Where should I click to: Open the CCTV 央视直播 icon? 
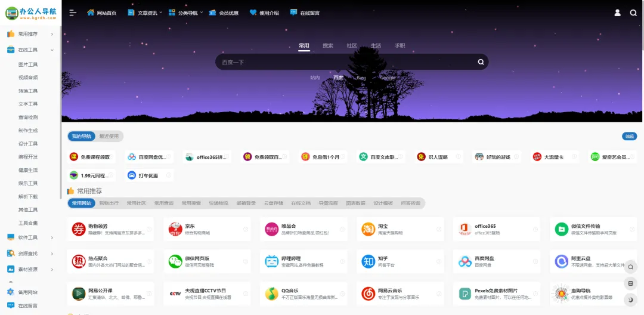click(175, 294)
